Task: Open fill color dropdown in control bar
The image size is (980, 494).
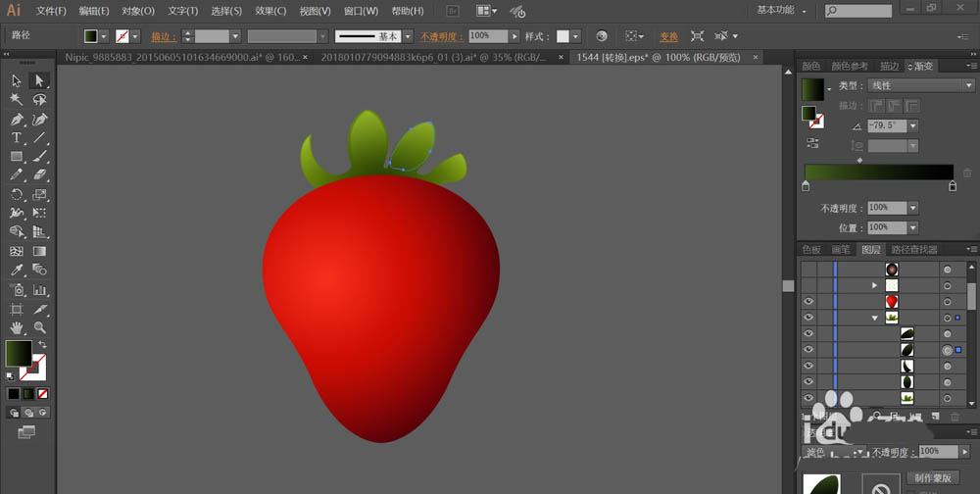Action: point(104,36)
